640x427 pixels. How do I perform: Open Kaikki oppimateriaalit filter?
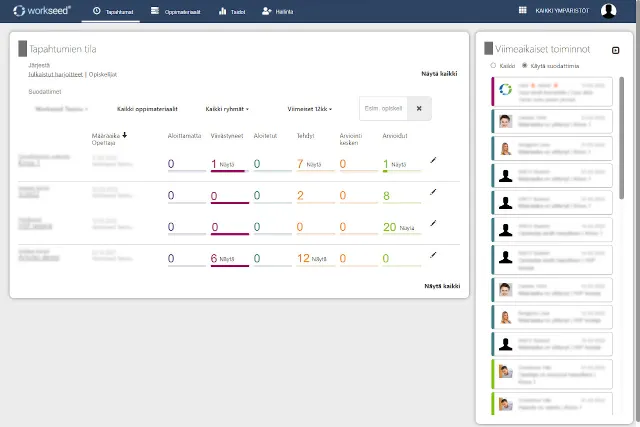(147, 109)
